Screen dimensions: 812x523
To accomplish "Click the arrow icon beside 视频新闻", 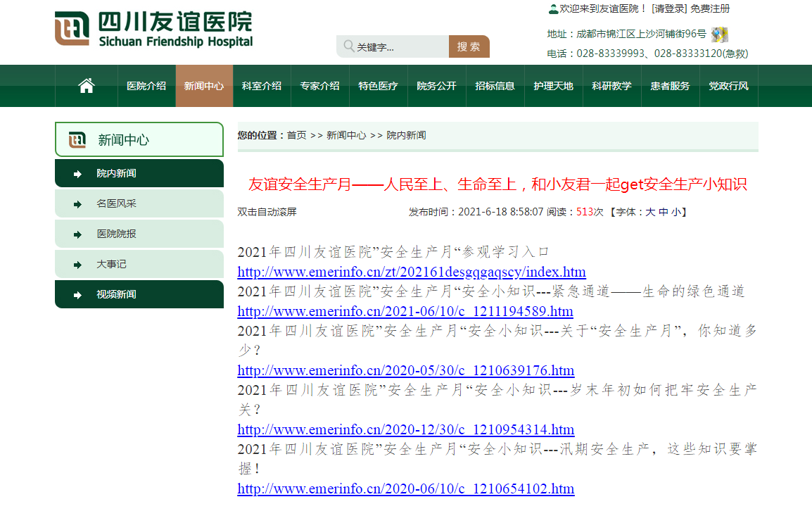I will 77,295.
